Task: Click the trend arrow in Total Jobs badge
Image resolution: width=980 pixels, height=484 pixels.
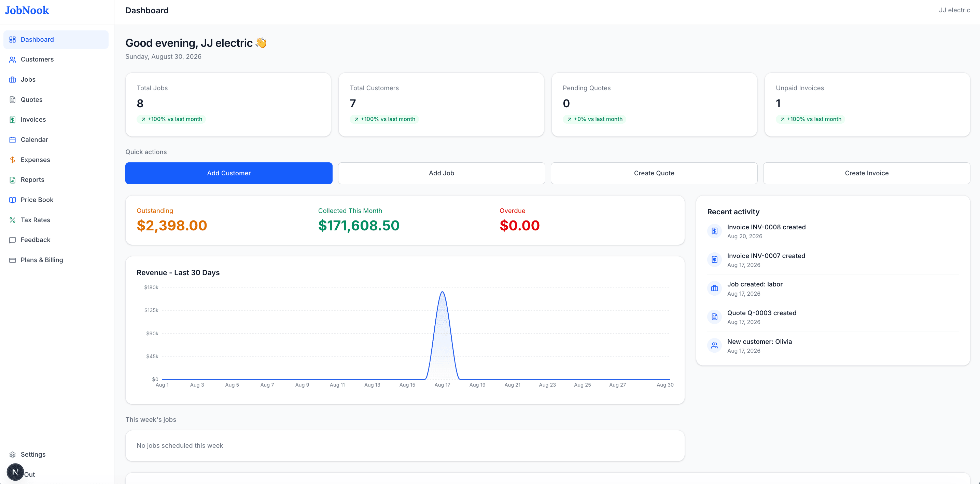Action: point(143,119)
